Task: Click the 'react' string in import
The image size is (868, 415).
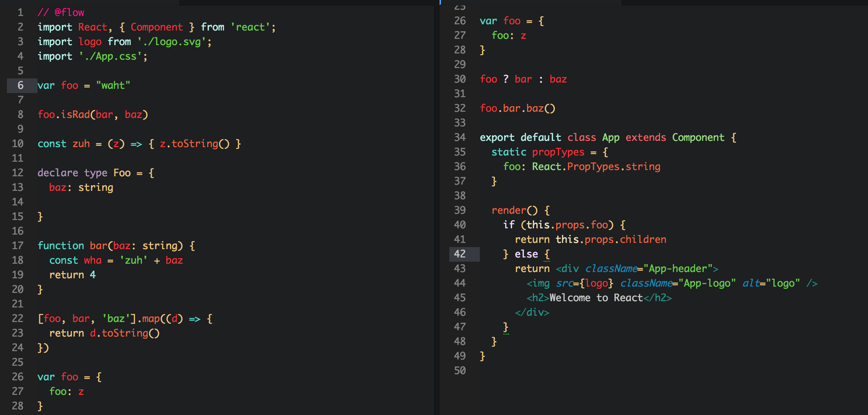Action: coord(250,27)
